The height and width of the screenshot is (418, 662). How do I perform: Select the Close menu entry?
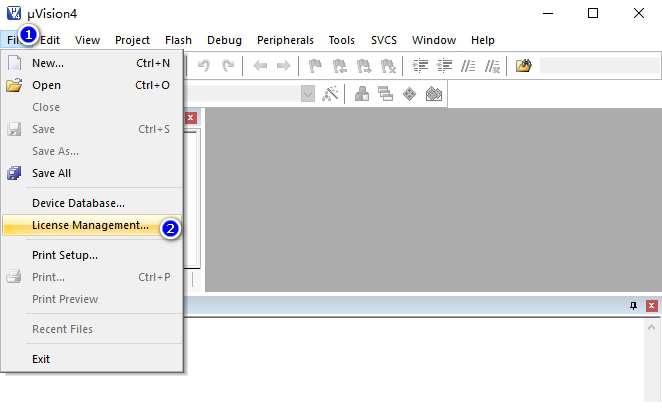(x=92, y=107)
